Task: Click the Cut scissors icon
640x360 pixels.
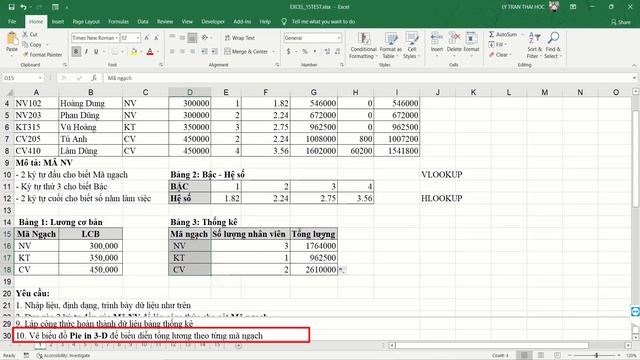Action: click(x=25, y=35)
